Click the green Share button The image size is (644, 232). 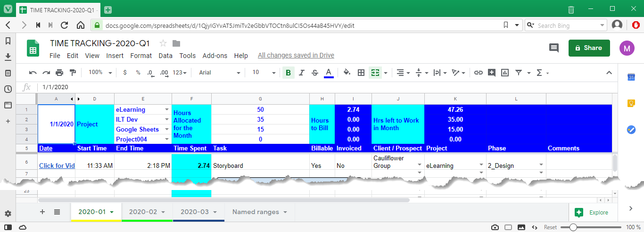pos(589,48)
